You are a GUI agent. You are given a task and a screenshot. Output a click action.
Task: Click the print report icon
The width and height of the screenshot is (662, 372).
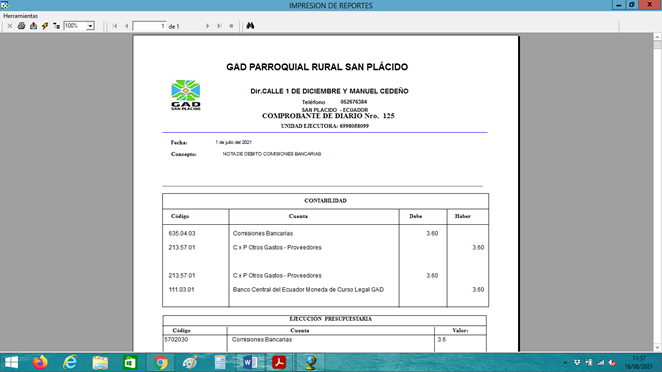(x=21, y=26)
